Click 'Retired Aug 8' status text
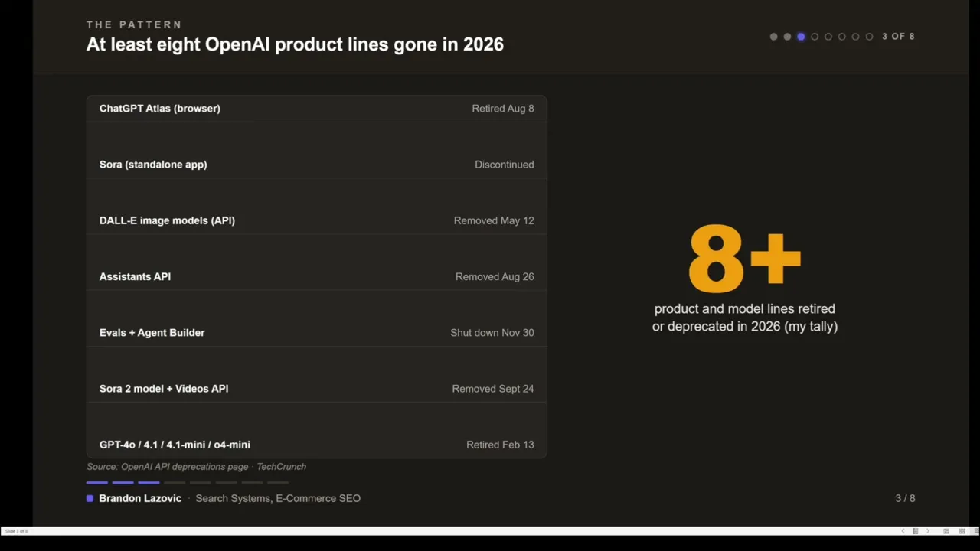Viewport: 980px width, 551px height. coord(503,109)
